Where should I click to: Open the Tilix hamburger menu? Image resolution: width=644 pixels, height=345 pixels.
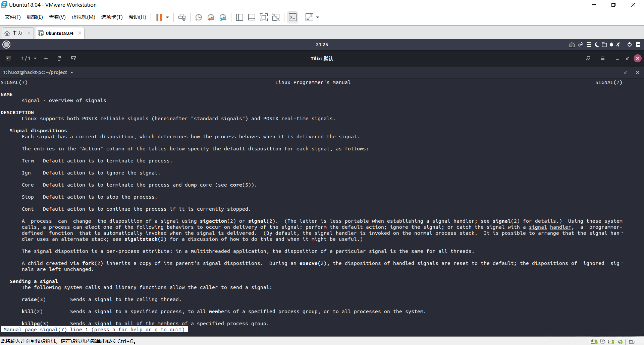[603, 58]
